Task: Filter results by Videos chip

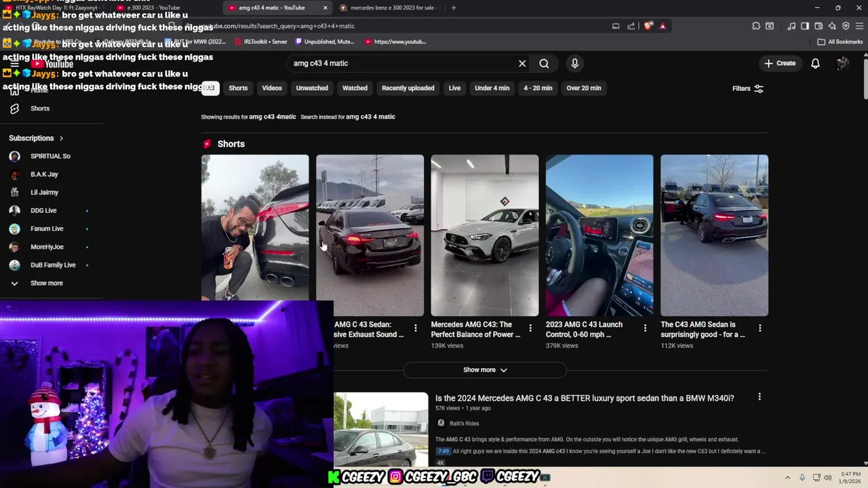Action: 272,88
